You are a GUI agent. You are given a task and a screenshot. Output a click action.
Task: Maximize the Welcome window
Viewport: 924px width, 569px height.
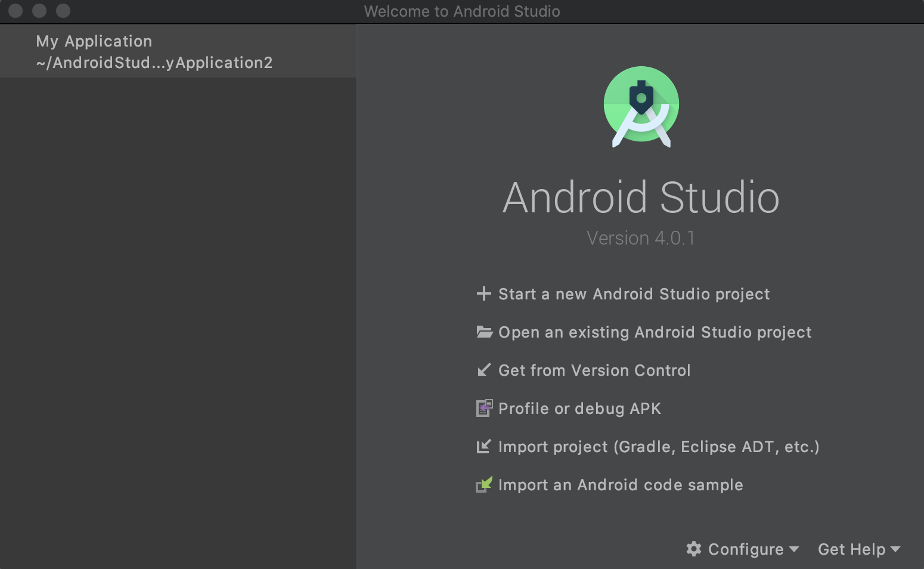pyautogui.click(x=63, y=11)
